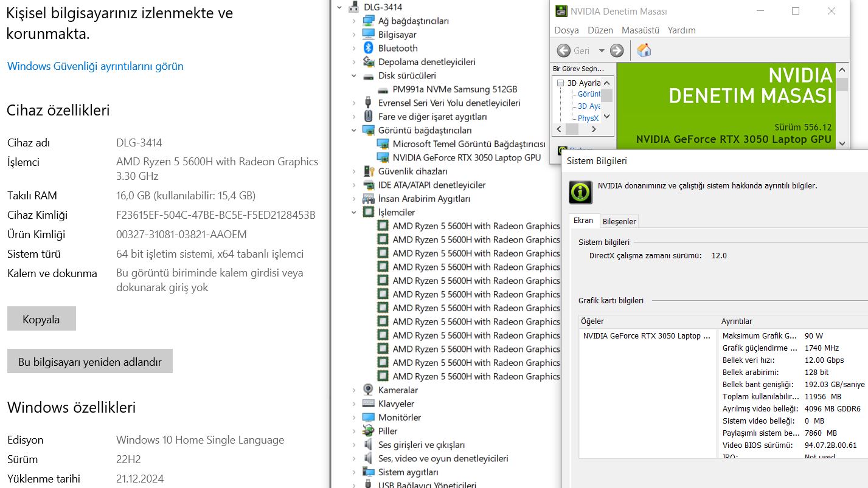
Task: Click the task tree horizontal scrollbar right arrow
Action: [x=595, y=129]
